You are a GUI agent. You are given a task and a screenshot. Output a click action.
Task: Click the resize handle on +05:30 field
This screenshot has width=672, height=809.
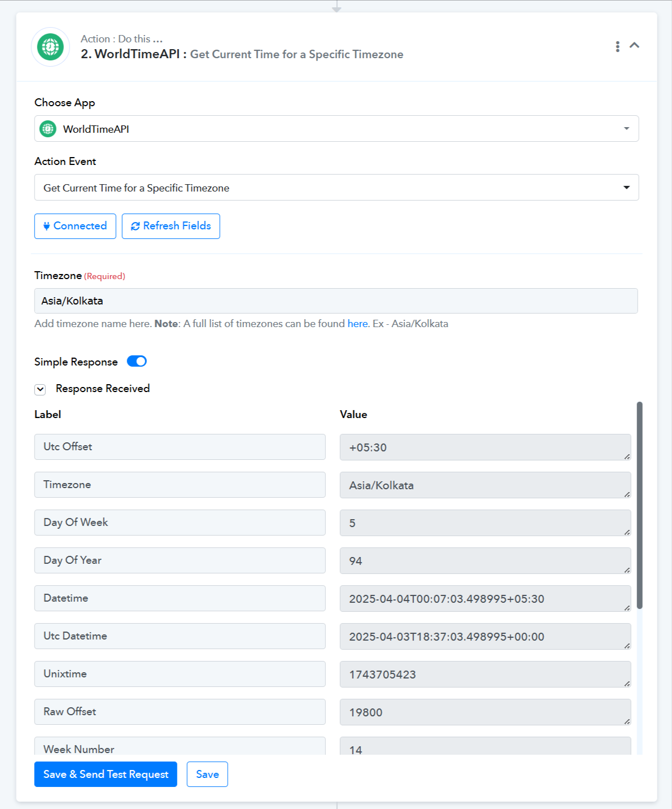pyautogui.click(x=627, y=456)
